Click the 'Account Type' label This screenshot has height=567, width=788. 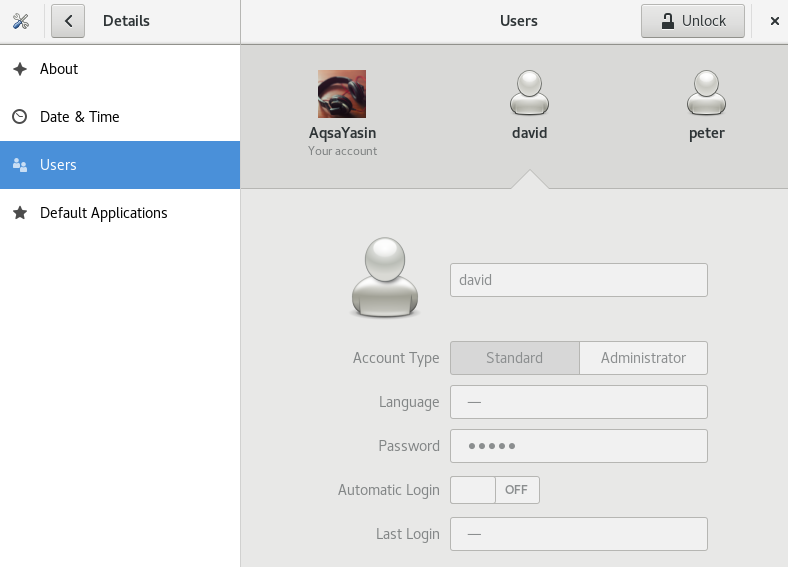tap(396, 358)
